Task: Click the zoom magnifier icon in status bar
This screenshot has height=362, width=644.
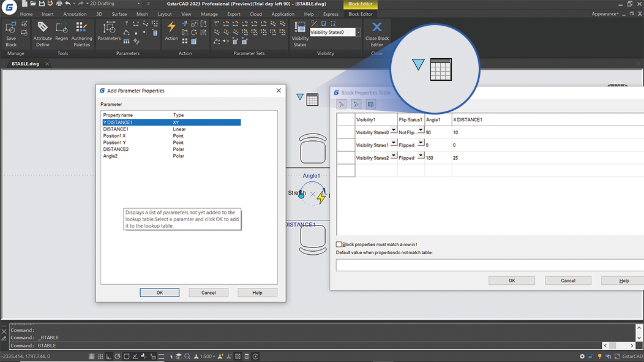Action: coord(187,356)
